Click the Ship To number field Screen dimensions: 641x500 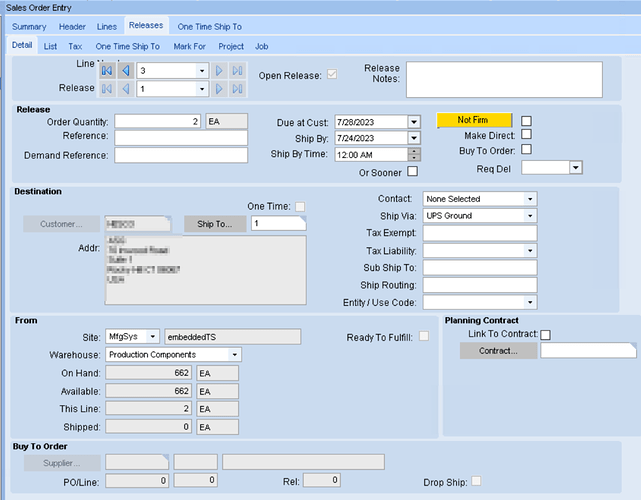pos(278,223)
